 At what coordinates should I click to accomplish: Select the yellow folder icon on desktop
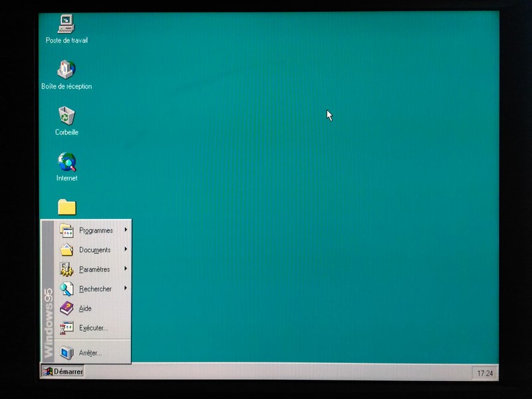click(66, 207)
